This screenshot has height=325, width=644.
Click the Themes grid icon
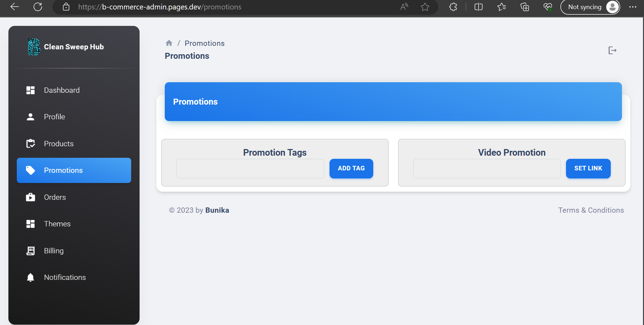click(x=30, y=224)
